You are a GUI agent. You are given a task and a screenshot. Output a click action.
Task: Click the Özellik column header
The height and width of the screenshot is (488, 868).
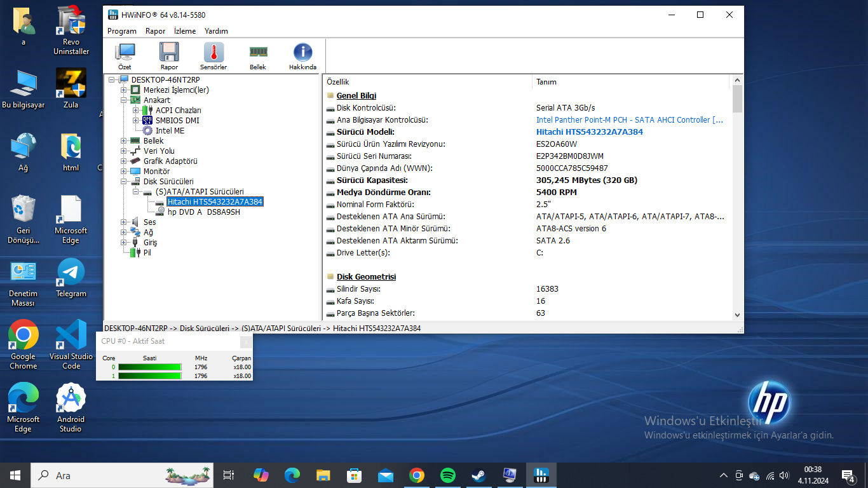pos(428,82)
